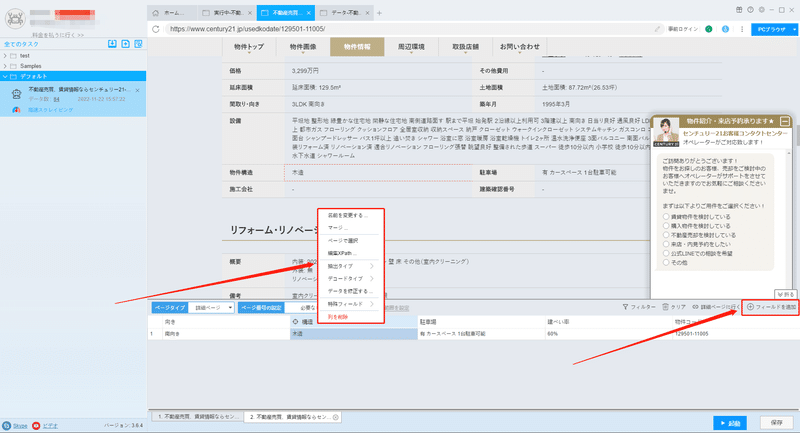The width and height of the screenshot is (800, 433).
Task: Click the クリア button
Action: pyautogui.click(x=674, y=307)
